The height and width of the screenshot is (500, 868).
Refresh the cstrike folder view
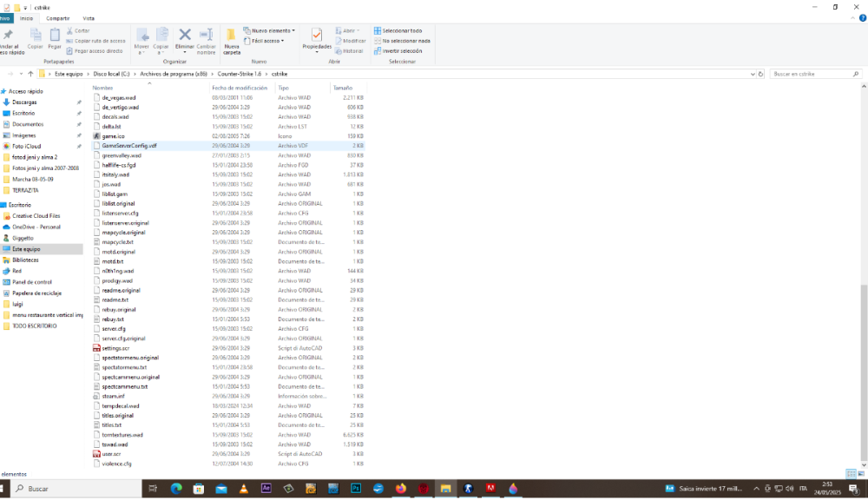click(760, 74)
